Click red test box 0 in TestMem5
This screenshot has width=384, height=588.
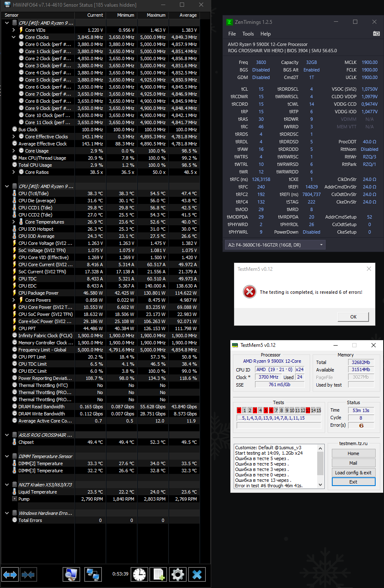click(x=239, y=410)
